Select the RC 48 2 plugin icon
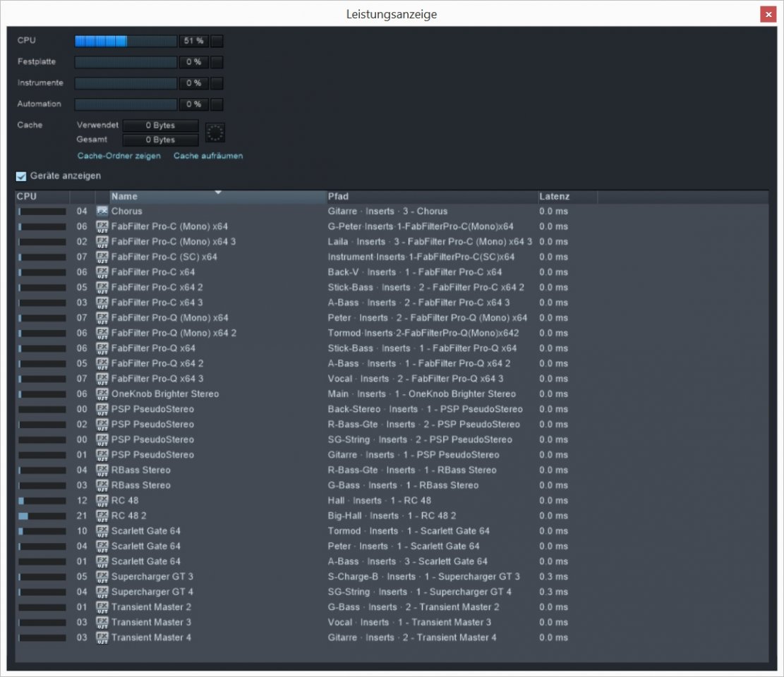The image size is (784, 677). pyautogui.click(x=102, y=516)
